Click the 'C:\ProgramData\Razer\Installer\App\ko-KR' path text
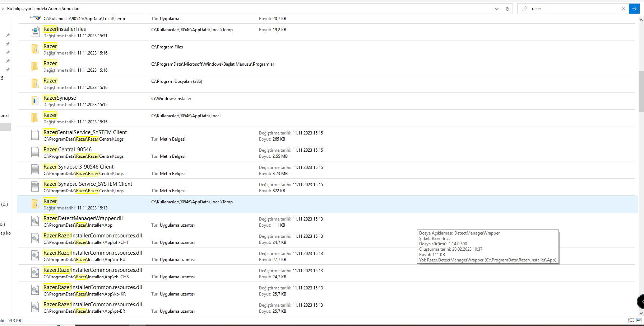Viewport: 644px width, 326px height. (85, 294)
